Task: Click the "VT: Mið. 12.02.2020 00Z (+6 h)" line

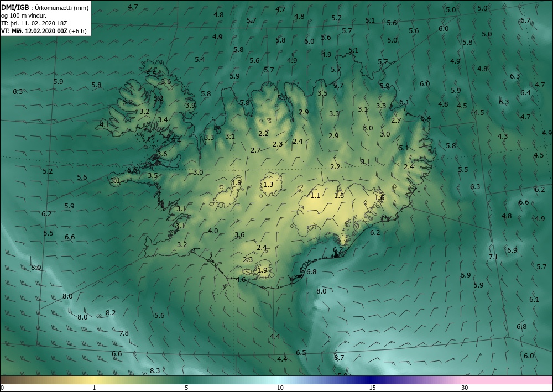Action: 44,31
